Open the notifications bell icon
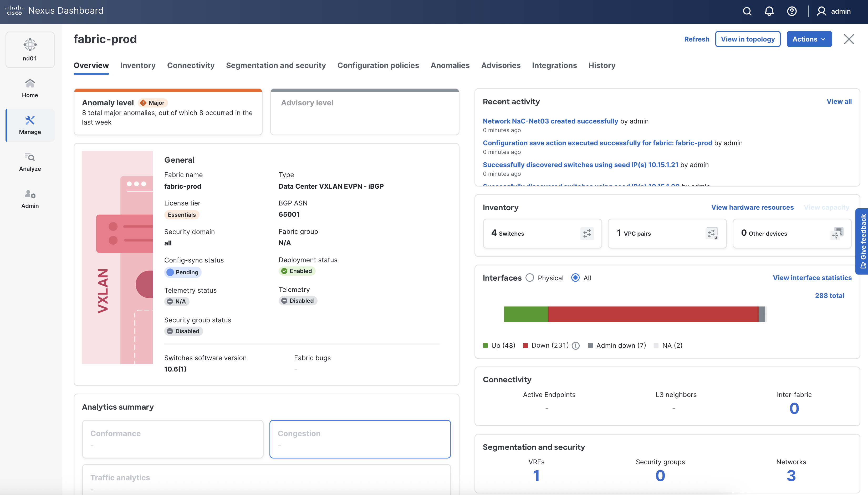 pyautogui.click(x=769, y=11)
